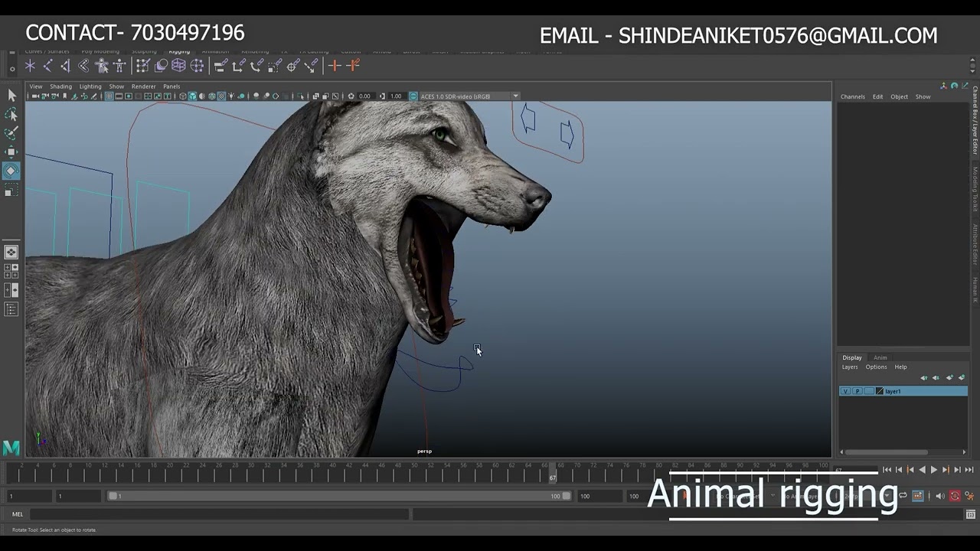Toggle the loop playback icon
Viewport: 980px width, 551px height.
903,496
